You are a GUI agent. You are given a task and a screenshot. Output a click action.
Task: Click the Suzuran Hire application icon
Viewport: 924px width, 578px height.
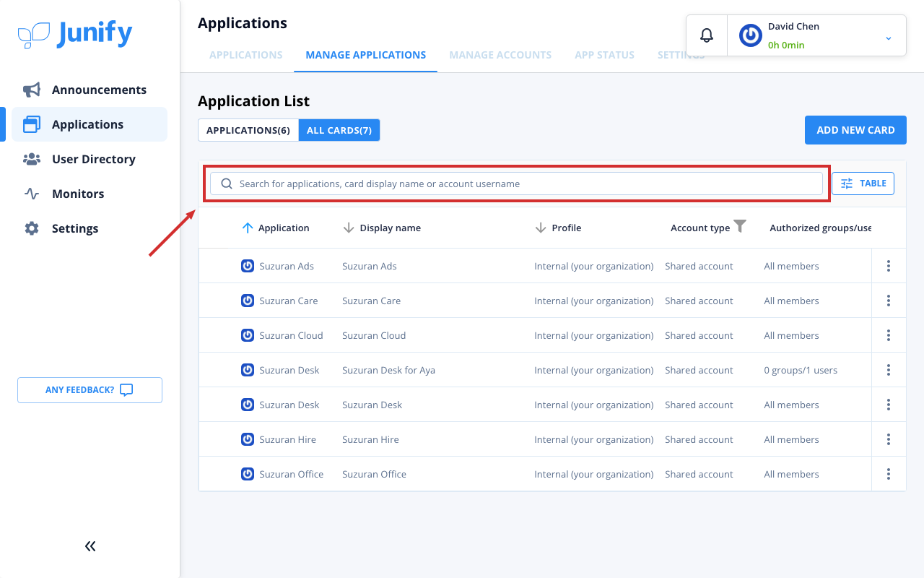tap(248, 439)
